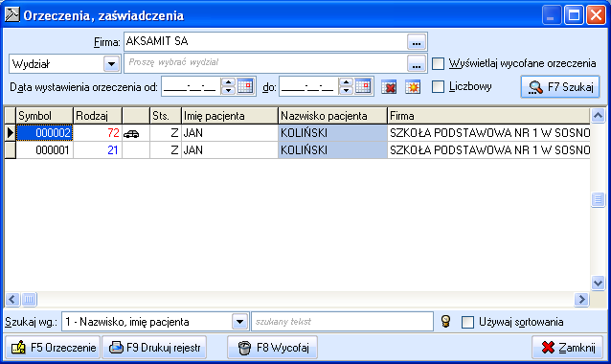Screen dimensions: 611x364
Task: Maximize the Orzeczenia window
Action: [x=574, y=15]
